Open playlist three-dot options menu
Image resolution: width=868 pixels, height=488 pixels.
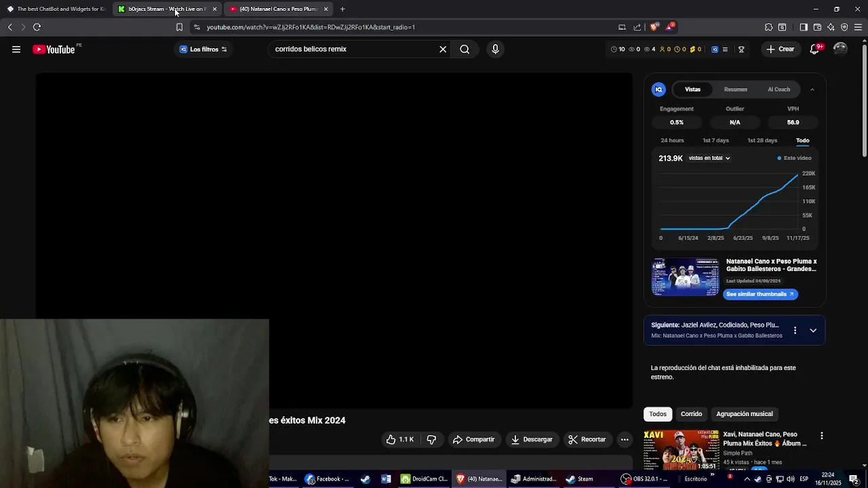coord(795,330)
